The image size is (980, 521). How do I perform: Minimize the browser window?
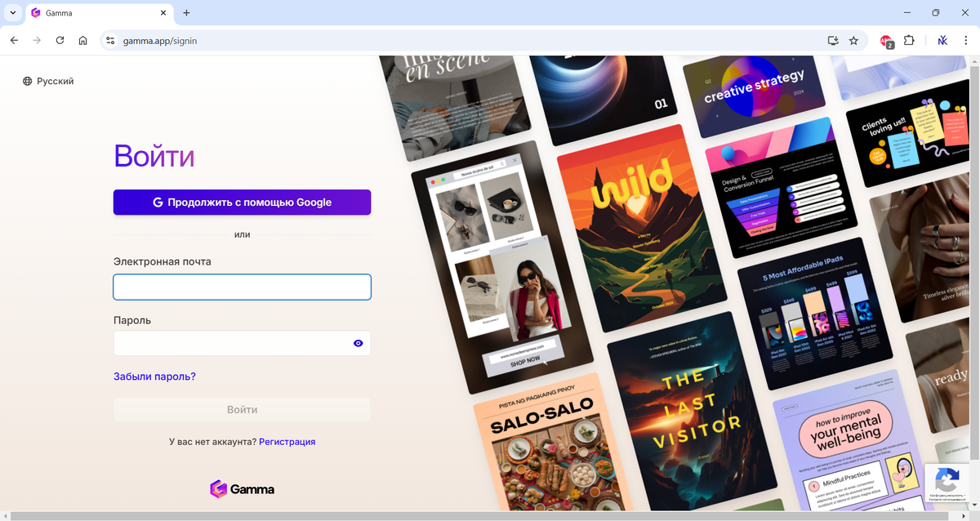(x=907, y=13)
